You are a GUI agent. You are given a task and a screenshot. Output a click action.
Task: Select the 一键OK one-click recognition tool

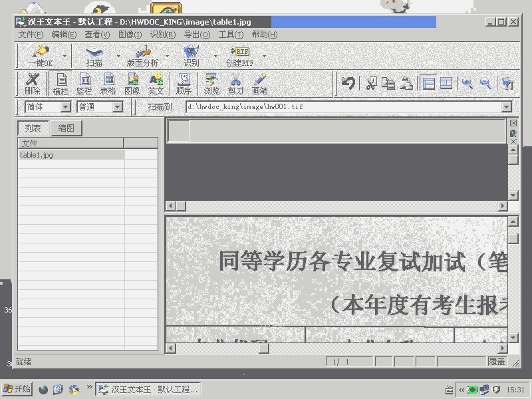[x=40, y=56]
